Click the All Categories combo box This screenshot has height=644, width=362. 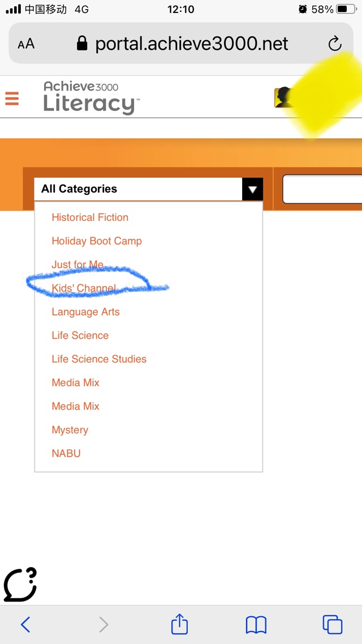(148, 189)
